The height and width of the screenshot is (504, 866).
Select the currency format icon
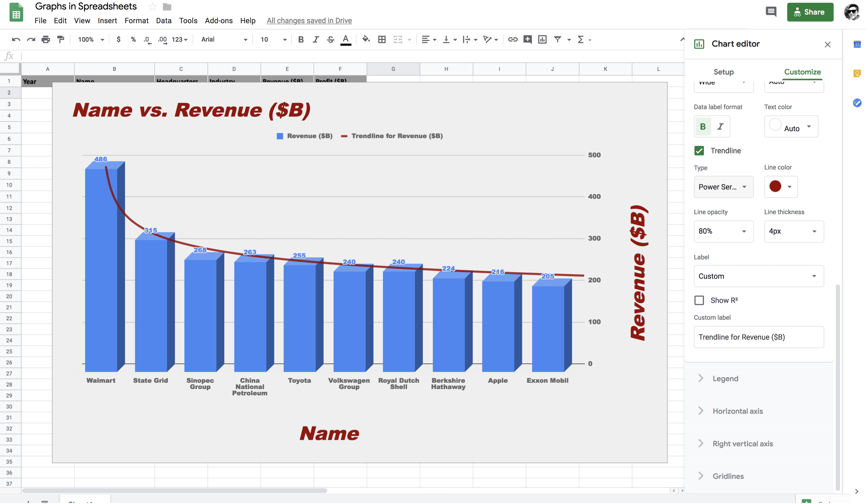pyautogui.click(x=118, y=40)
